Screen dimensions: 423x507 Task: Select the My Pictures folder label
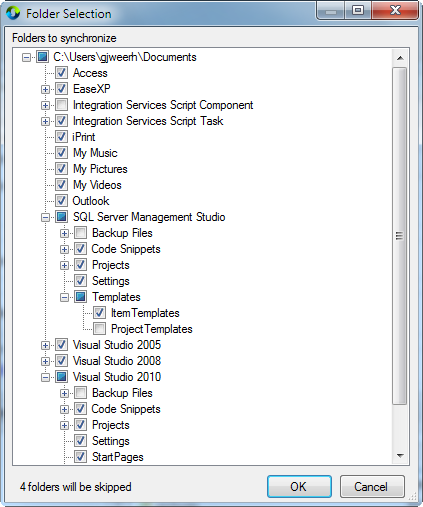[x=100, y=169]
